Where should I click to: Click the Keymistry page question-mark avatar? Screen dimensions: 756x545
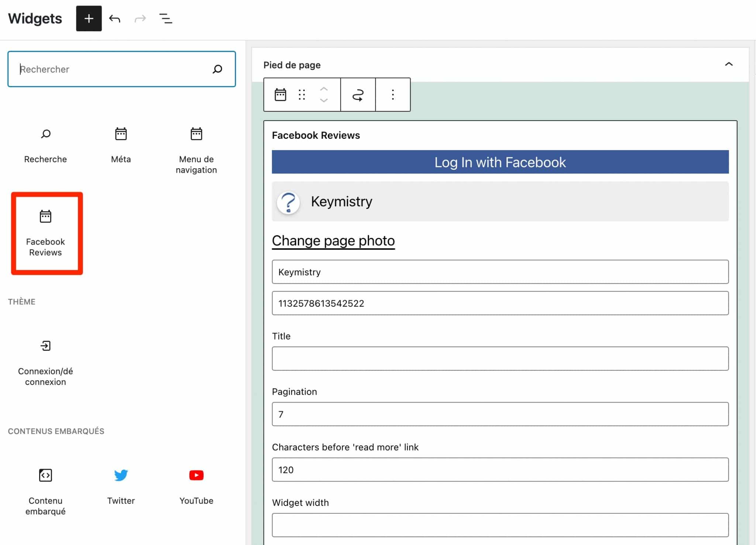pyautogui.click(x=288, y=202)
